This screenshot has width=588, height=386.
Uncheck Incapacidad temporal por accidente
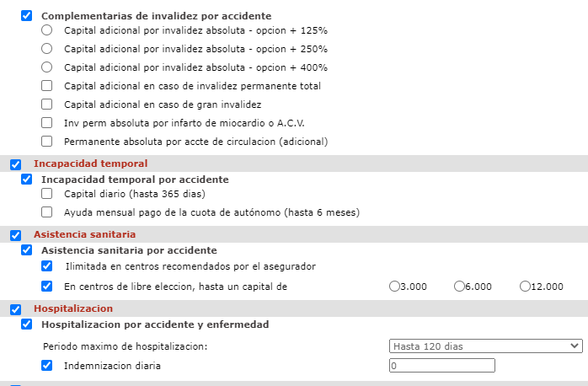pyautogui.click(x=26, y=180)
